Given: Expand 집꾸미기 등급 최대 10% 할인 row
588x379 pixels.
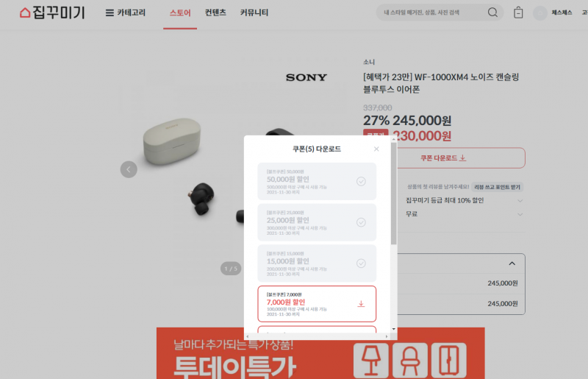Looking at the screenshot, I should pos(465,200).
